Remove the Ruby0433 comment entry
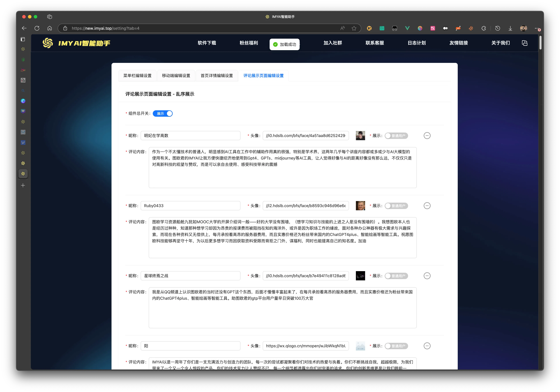The height and width of the screenshot is (392, 560). (x=427, y=206)
